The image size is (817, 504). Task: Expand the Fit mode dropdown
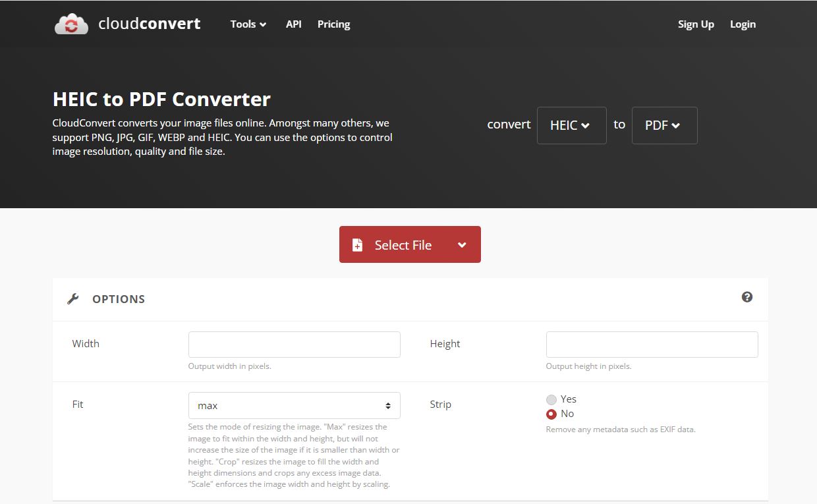(294, 406)
